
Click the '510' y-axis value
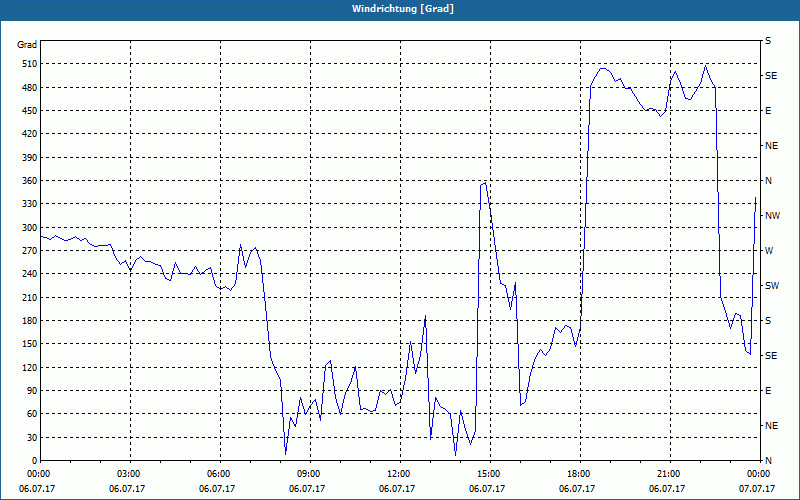[x=30, y=64]
